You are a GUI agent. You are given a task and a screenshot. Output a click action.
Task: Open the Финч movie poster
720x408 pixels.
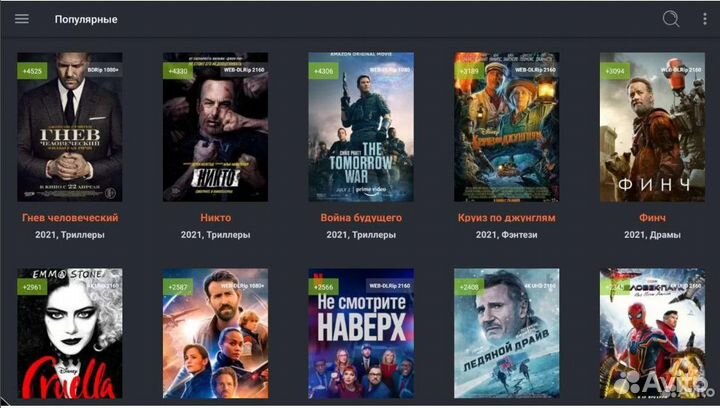click(x=652, y=127)
